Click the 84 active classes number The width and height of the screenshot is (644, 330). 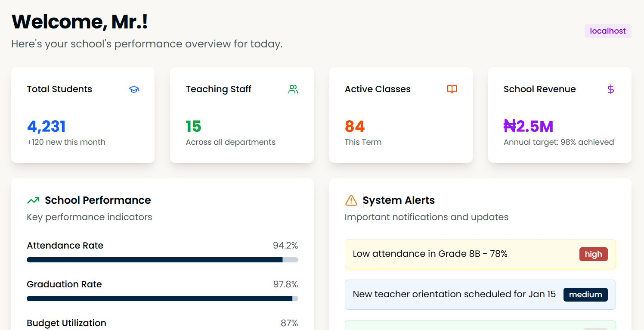[x=355, y=127]
